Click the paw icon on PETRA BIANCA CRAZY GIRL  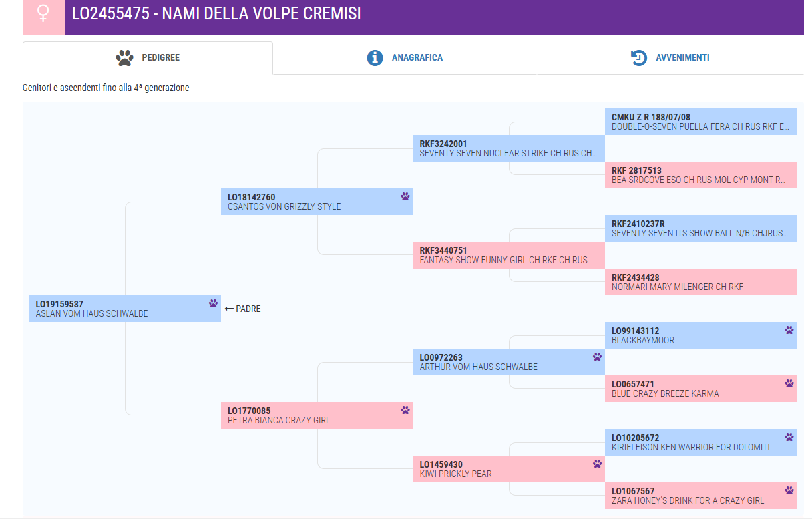405,410
